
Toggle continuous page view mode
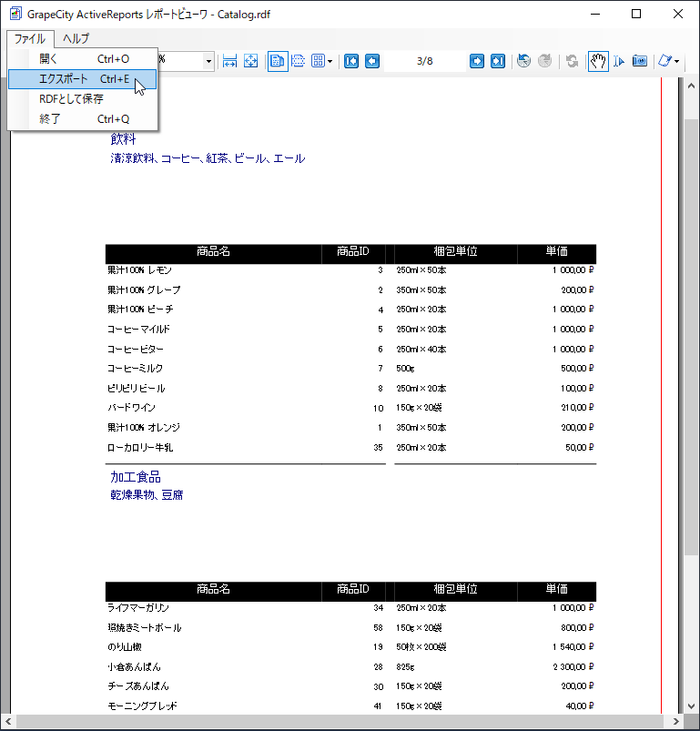[x=298, y=61]
